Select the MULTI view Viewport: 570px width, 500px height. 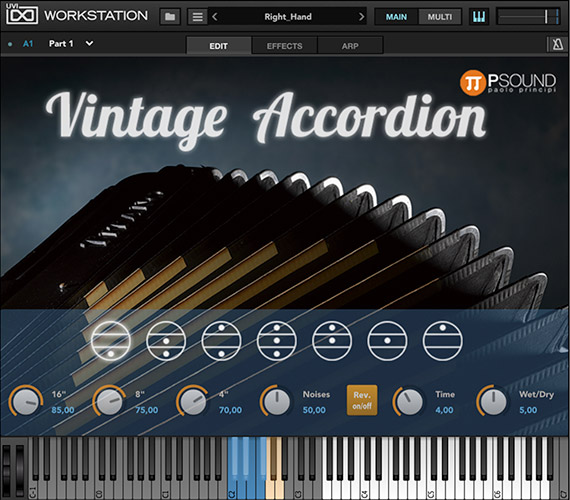[439, 17]
